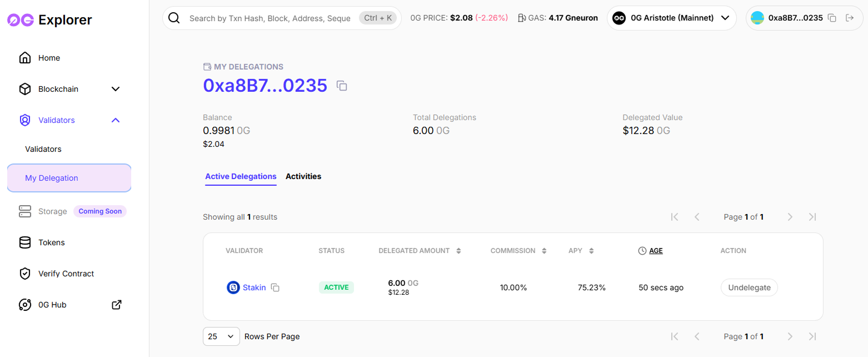Copy the Stakin validator address
This screenshot has width=868, height=357.
click(275, 287)
